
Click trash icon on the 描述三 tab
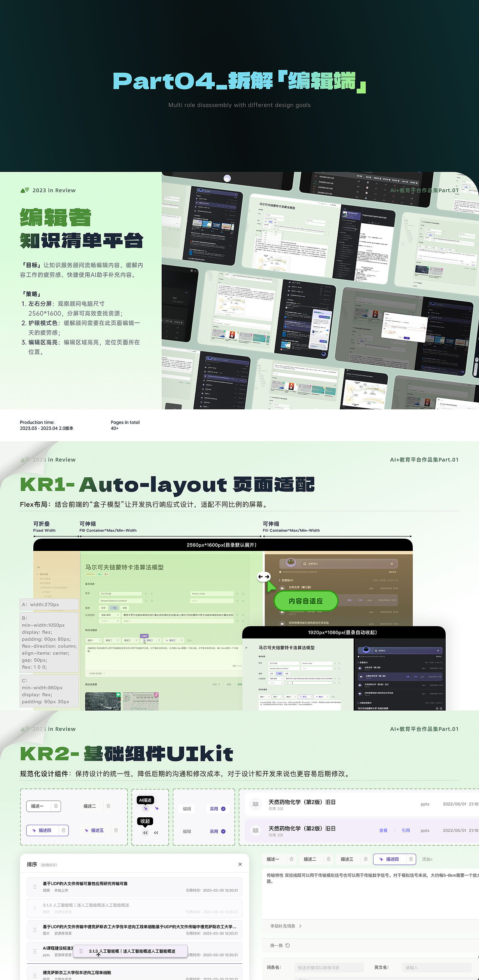pyautogui.click(x=366, y=859)
